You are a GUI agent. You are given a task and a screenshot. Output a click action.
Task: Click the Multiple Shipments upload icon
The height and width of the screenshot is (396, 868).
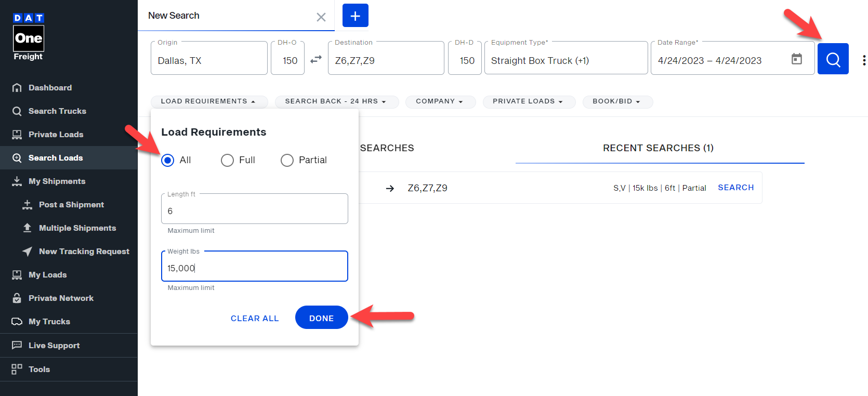coord(28,228)
